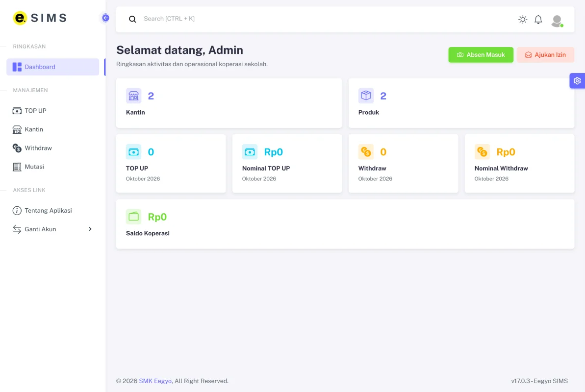Click the envelope icon in Ajukan Izin
The width and height of the screenshot is (585, 392).
click(x=528, y=55)
